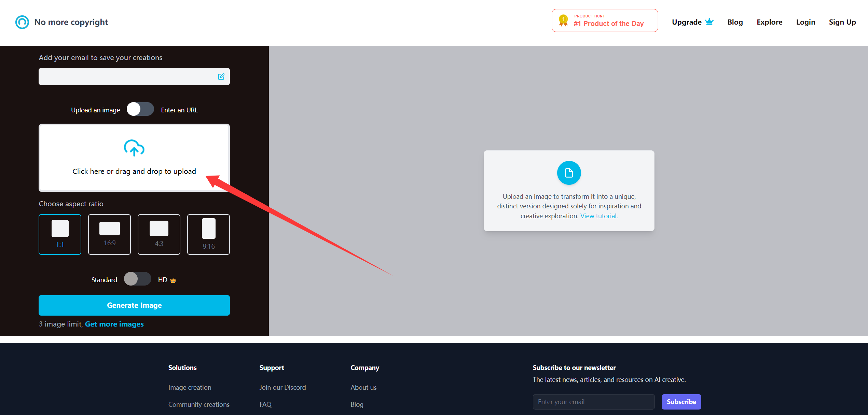868x415 pixels.
Task: Click the Get more images link
Action: coord(114,324)
